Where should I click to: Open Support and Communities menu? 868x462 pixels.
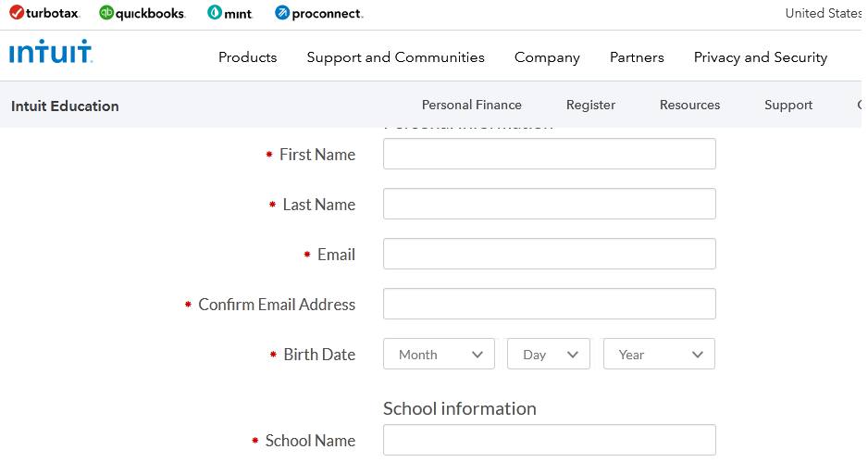pyautogui.click(x=395, y=57)
